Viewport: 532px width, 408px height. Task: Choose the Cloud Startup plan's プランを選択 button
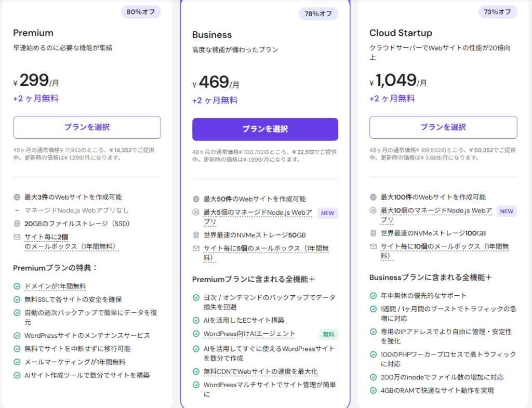(443, 127)
